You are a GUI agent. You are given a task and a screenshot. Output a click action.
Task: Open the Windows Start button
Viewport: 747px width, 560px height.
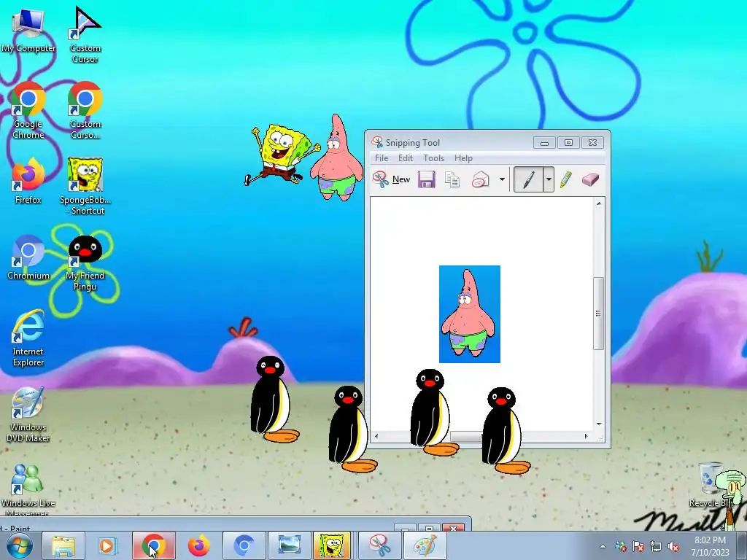tap(19, 545)
